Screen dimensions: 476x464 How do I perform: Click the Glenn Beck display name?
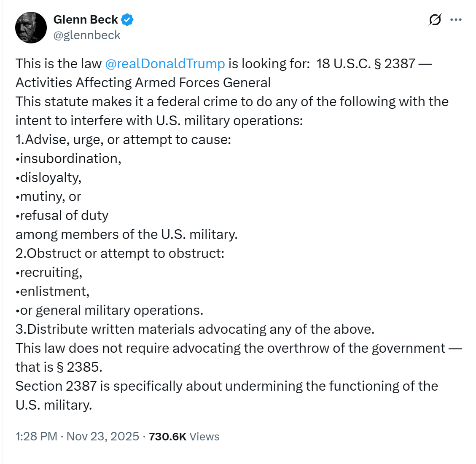(86, 19)
